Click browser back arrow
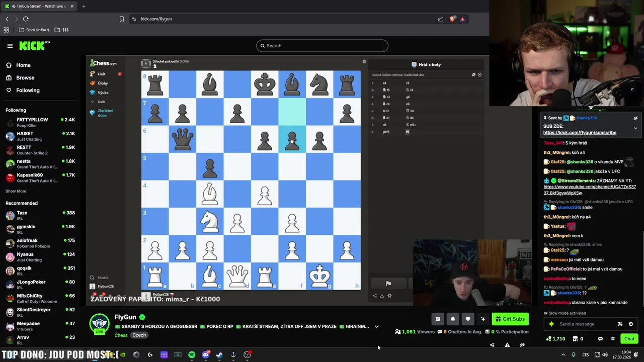This screenshot has height=362, width=644. tap(7, 19)
